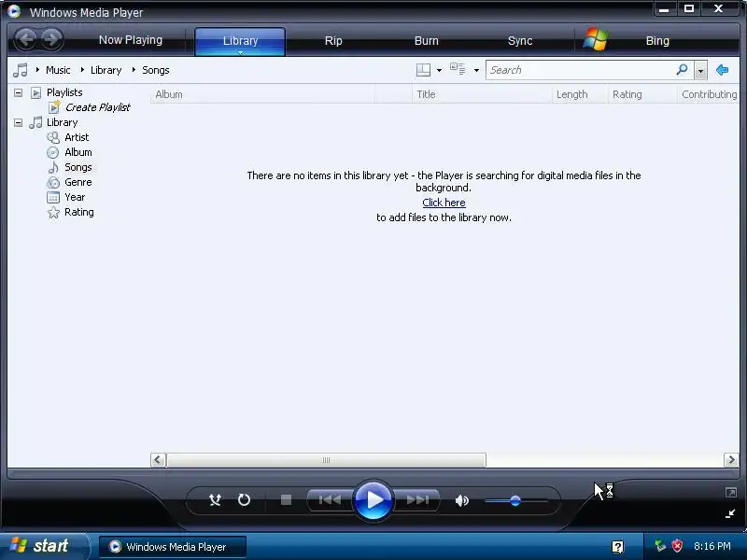Click the seek bar above playback controls

tap(373, 473)
